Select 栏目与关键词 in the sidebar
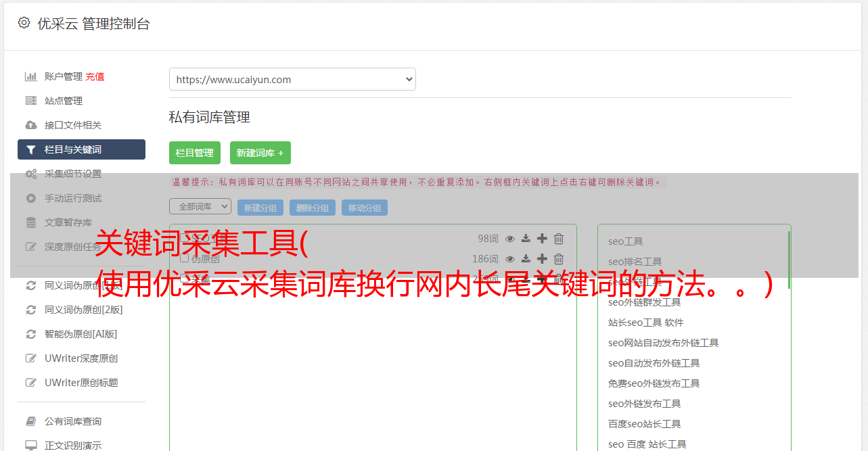The width and height of the screenshot is (868, 451). click(81, 149)
